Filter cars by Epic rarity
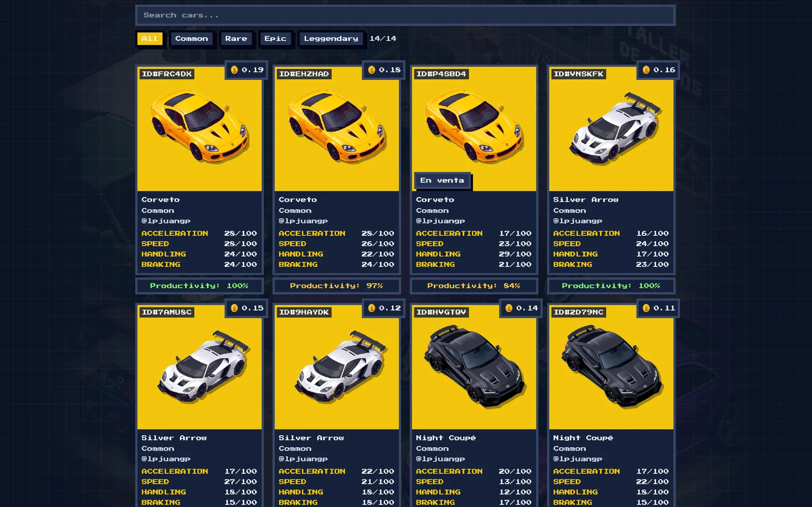Image resolution: width=812 pixels, height=507 pixels. [x=275, y=38]
